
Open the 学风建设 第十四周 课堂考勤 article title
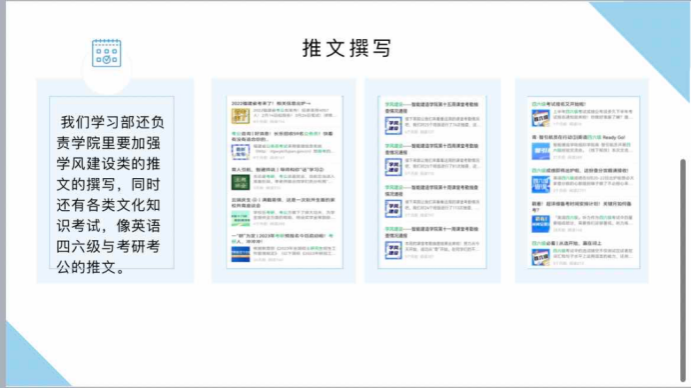[x=432, y=149]
